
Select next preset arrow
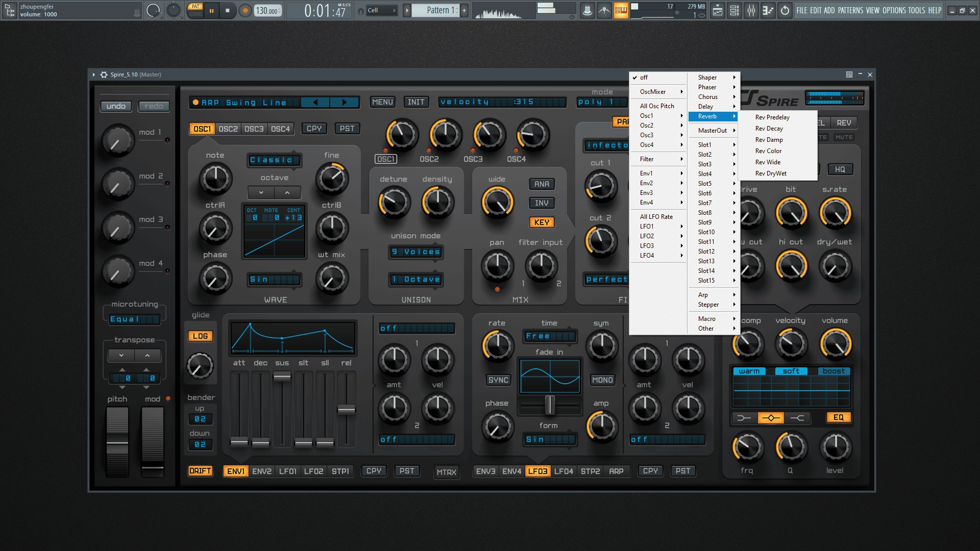(344, 103)
